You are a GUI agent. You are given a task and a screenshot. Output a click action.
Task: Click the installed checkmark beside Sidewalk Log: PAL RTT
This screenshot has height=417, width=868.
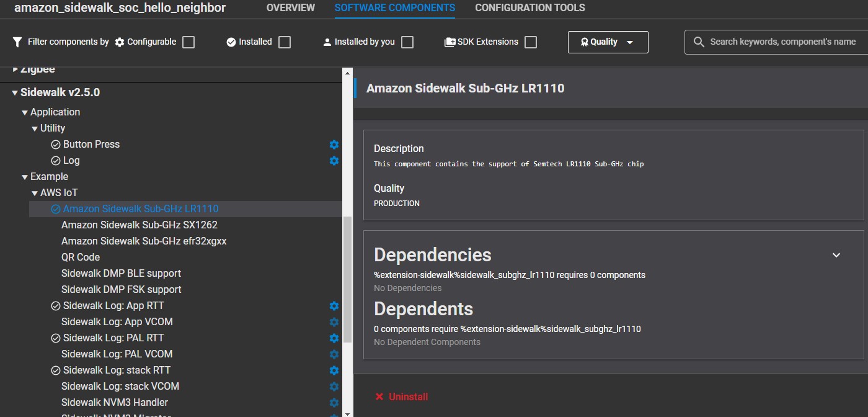click(x=55, y=338)
